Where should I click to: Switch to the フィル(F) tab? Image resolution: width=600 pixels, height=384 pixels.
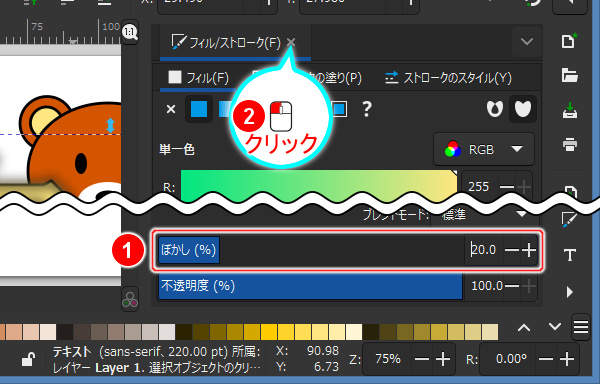198,78
